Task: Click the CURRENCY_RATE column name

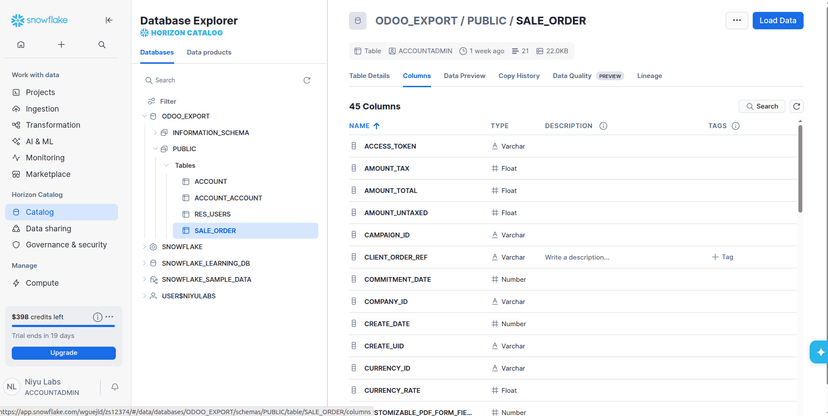Action: 392,391
